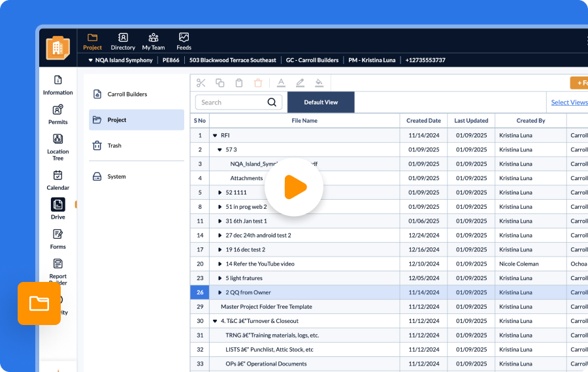Open the Directory tab

click(x=123, y=42)
